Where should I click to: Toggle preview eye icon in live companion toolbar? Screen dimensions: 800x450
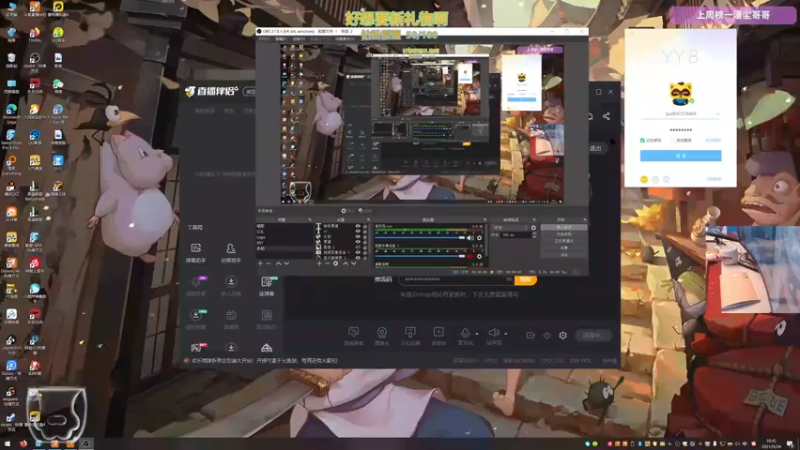click(x=547, y=335)
